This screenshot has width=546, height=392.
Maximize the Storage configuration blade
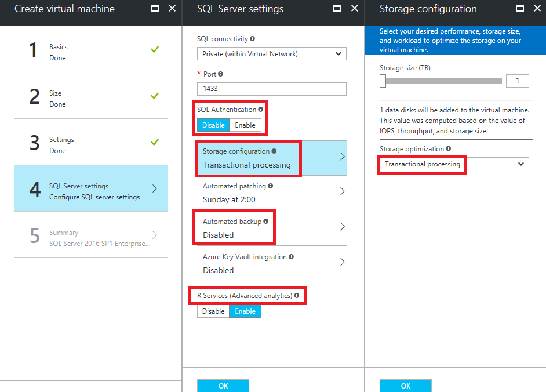[x=519, y=8]
